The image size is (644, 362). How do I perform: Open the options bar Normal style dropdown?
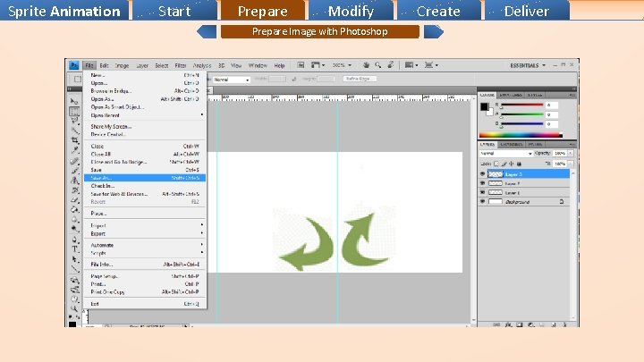(232, 80)
